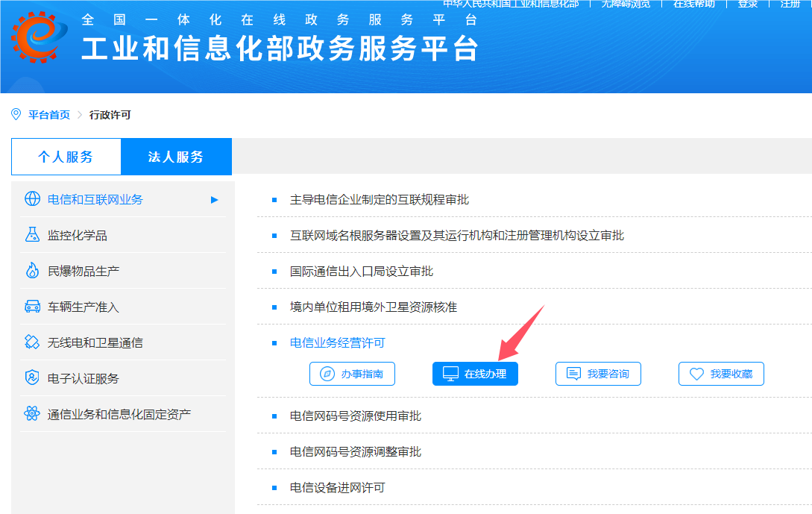Click the 工业和信息化部政务服务平台 title
812x514 pixels.
coord(280,48)
